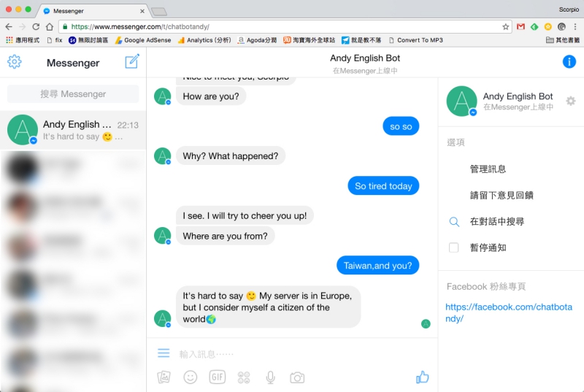584x392 pixels.
Task: Click 'Where are you from?' message
Action: click(225, 236)
